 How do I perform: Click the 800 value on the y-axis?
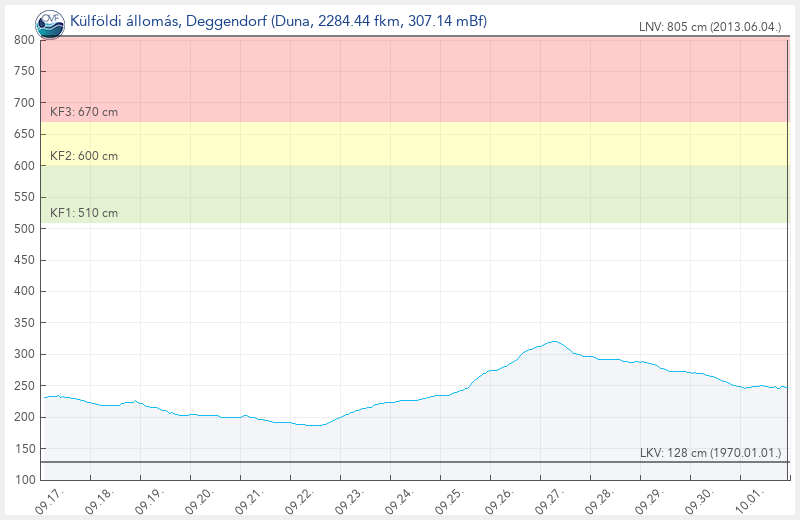(26, 40)
